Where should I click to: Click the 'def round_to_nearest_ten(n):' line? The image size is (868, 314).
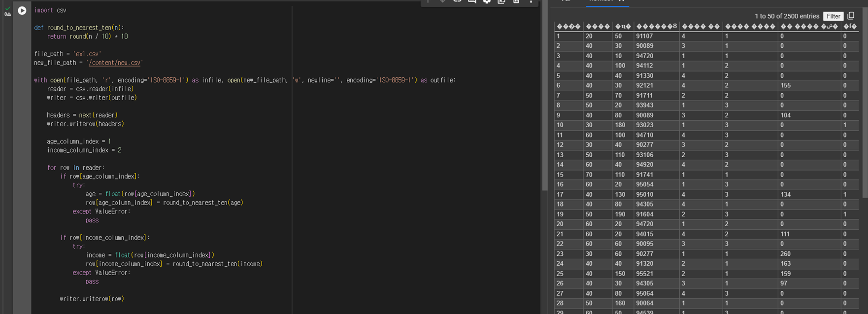(79, 28)
